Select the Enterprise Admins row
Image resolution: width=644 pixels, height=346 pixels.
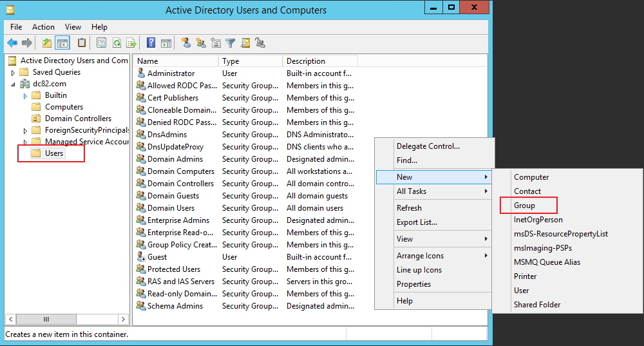tap(245, 220)
